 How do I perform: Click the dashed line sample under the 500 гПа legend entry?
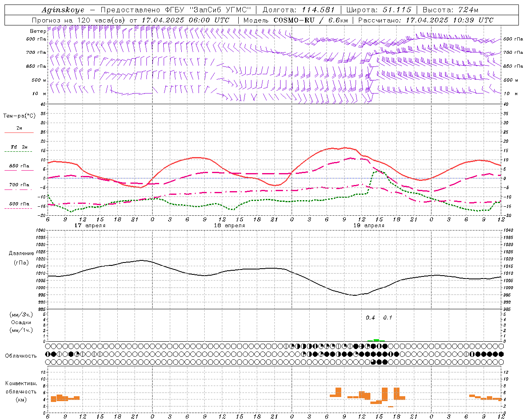click(18, 208)
